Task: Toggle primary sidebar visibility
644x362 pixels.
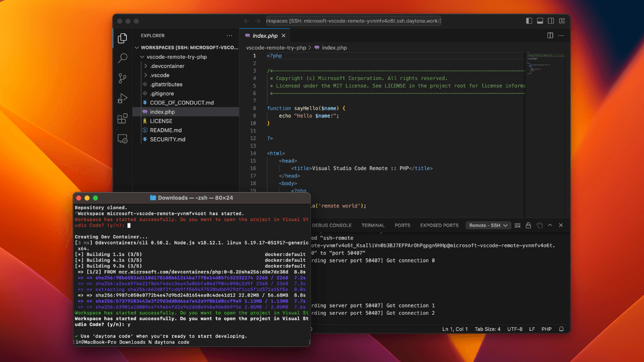Action: 529,21
